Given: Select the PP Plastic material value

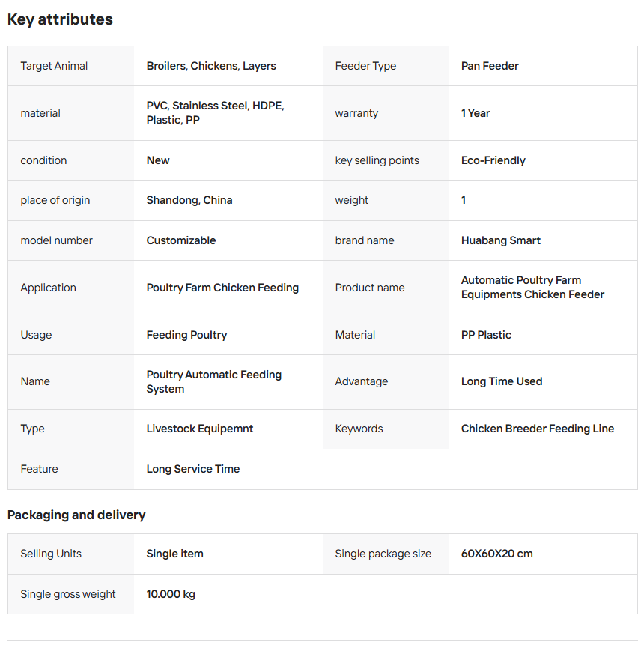Looking at the screenshot, I should pos(486,335).
